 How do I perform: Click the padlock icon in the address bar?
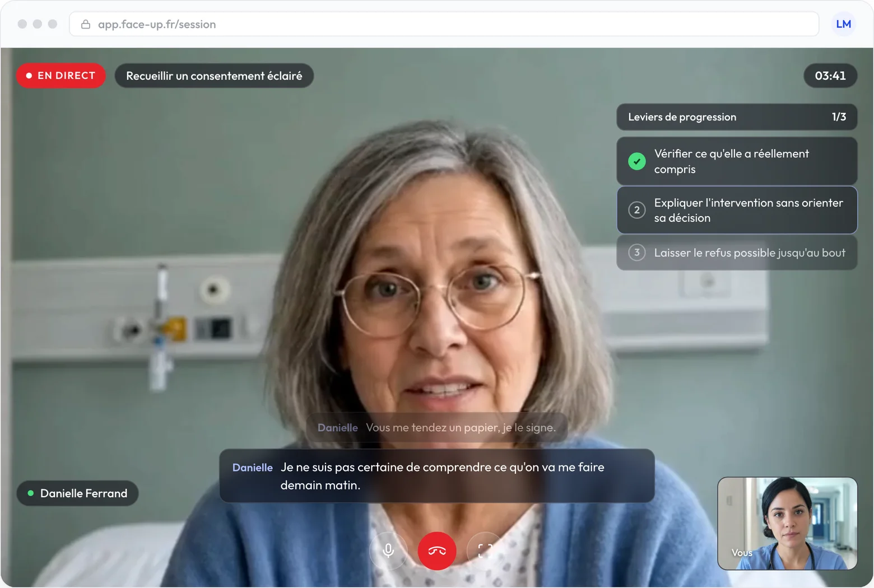[x=86, y=24]
